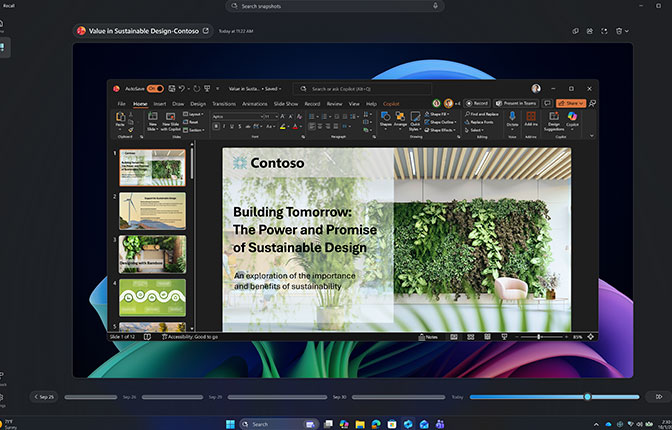This screenshot has height=430, width=672.
Task: Switch to the Slide Show tab
Action: (x=286, y=104)
